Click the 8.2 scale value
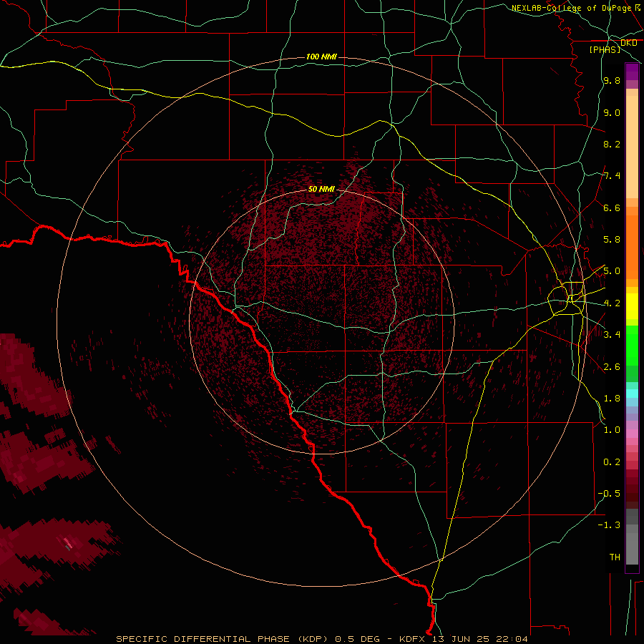 coord(612,144)
